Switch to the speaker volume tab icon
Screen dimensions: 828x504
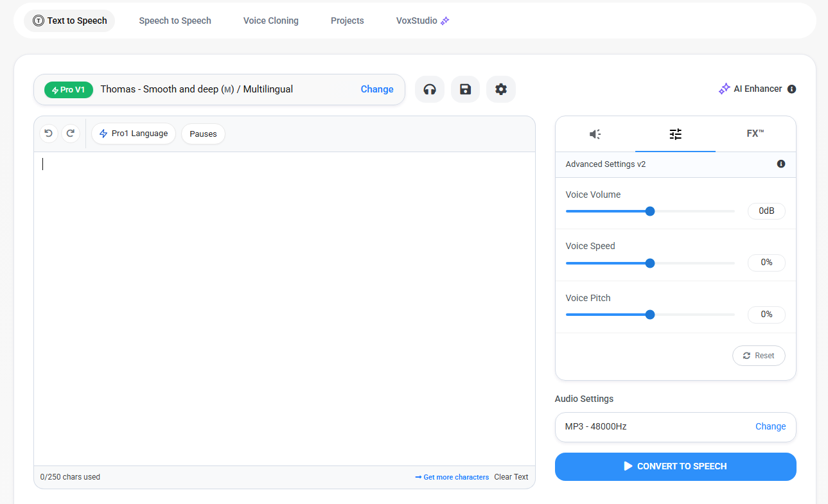point(595,134)
